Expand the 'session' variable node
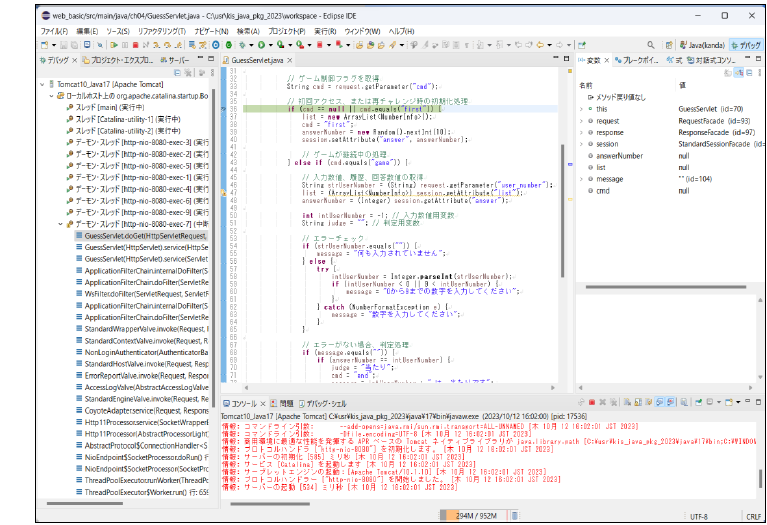The height and width of the screenshot is (525, 767). click(x=582, y=143)
